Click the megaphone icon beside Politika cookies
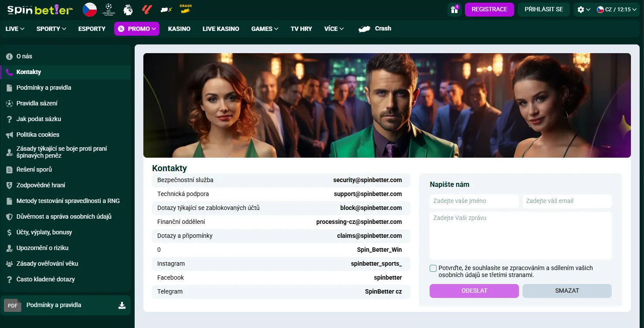The image size is (644, 328). pyautogui.click(x=9, y=135)
